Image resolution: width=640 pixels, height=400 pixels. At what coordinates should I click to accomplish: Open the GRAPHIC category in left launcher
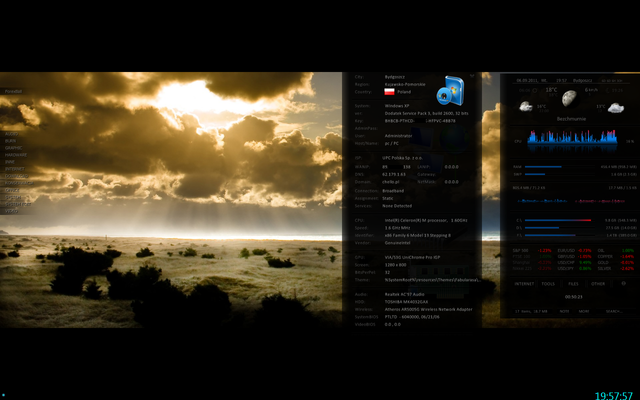[13, 148]
